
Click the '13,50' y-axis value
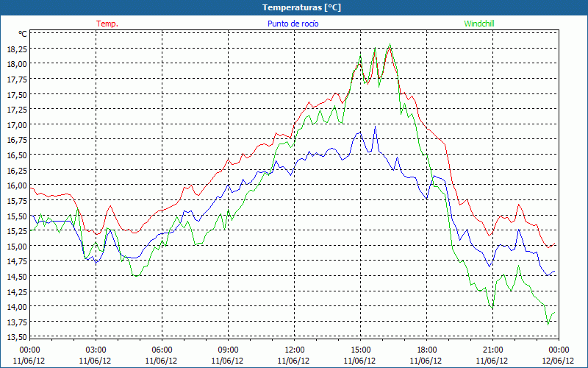tap(17, 337)
